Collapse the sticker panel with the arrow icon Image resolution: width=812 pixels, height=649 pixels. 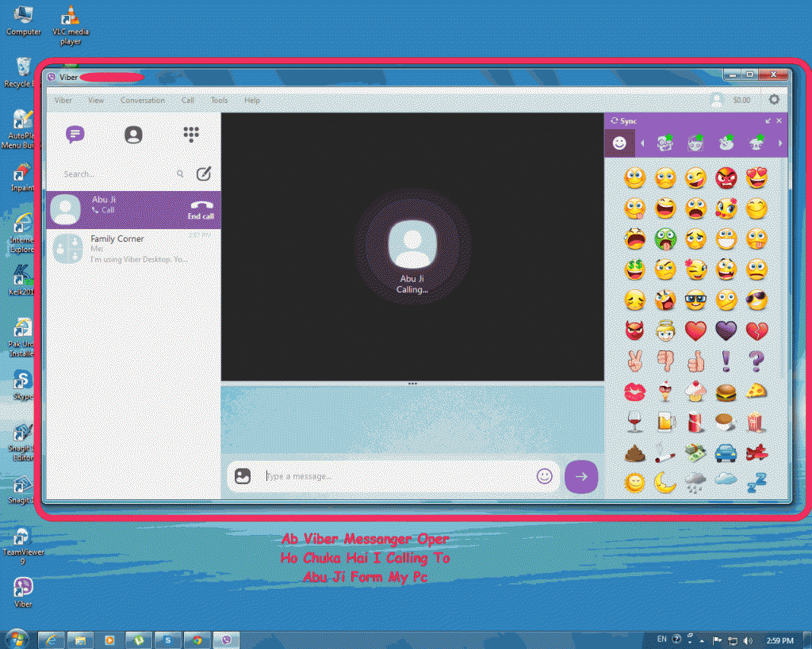[x=768, y=120]
